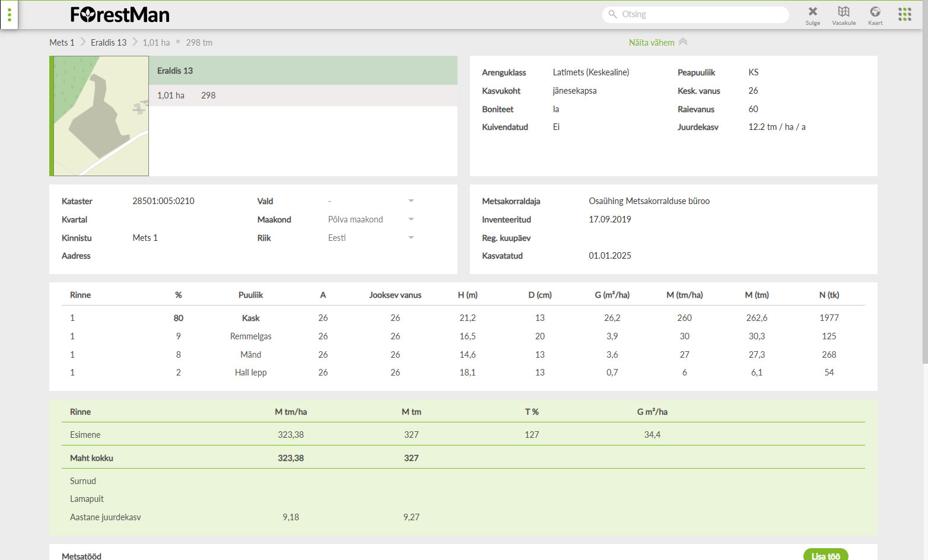The height and width of the screenshot is (560, 928).
Task: Open the Maakond dropdown
Action: tap(411, 219)
